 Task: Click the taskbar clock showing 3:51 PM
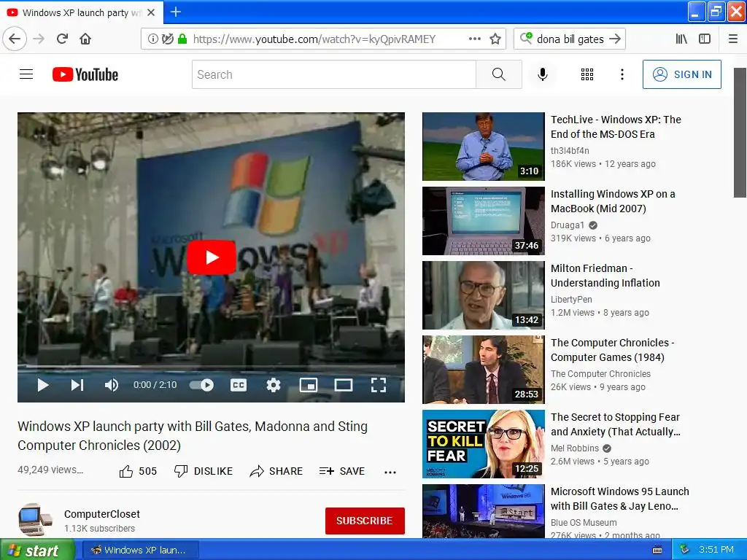pyautogui.click(x=716, y=550)
